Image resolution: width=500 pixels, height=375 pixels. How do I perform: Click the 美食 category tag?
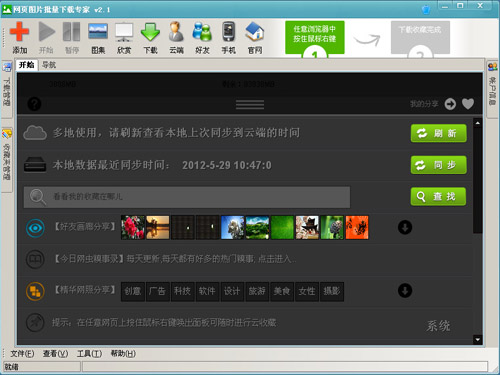(x=282, y=291)
